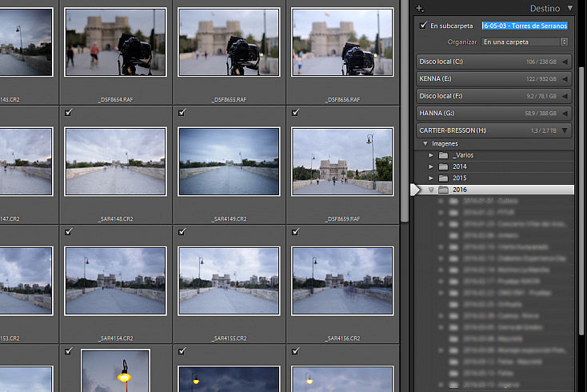Select the red street lamp portrait thumbnail
This screenshot has height=392, width=587.
coord(115,370)
